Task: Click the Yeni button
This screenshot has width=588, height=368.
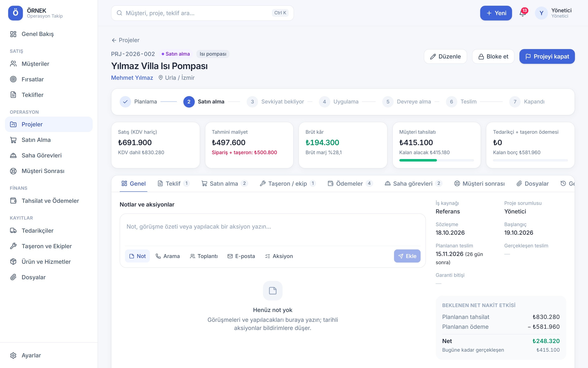Action: click(496, 13)
